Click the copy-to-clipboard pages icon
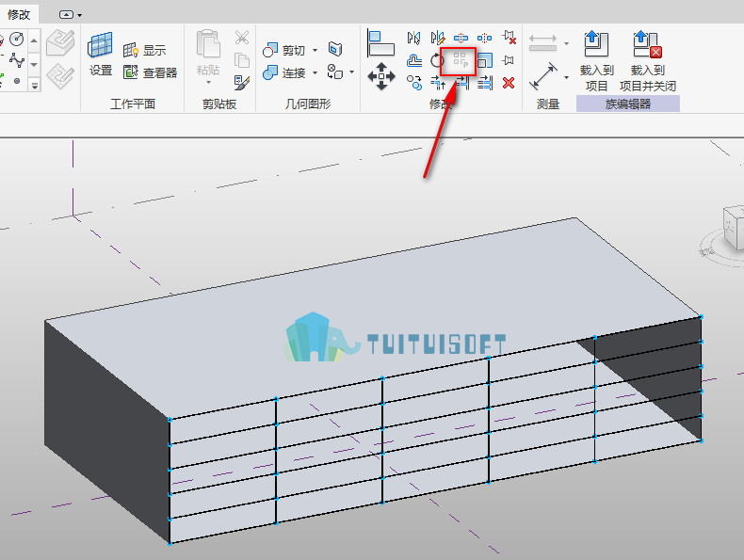 point(242,60)
